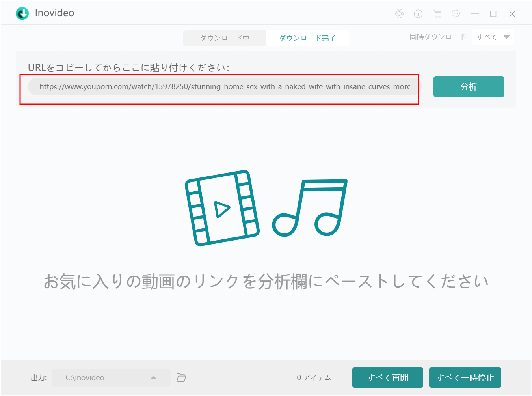Expand the C:\inovideo output path dropdown
The image size is (532, 396).
(112, 377)
